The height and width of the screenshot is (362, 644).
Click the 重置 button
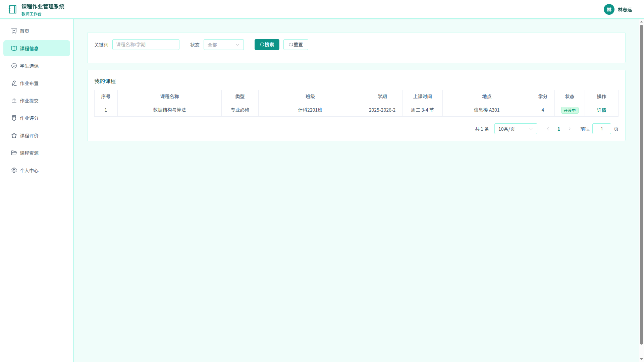click(296, 45)
